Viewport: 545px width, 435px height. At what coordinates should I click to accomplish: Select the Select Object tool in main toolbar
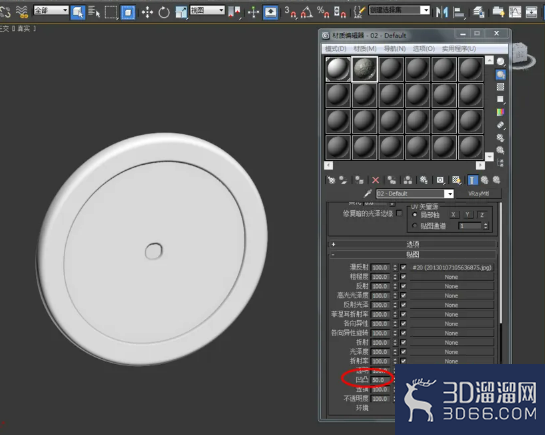[x=78, y=13]
